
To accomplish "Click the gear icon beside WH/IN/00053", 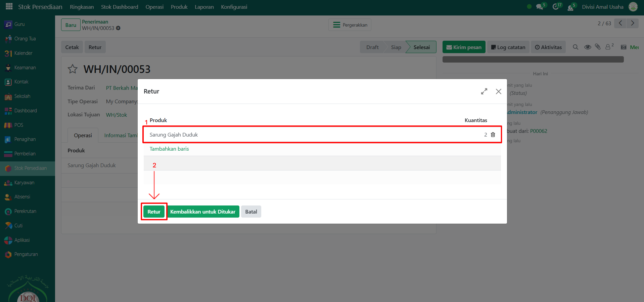I will tap(118, 28).
